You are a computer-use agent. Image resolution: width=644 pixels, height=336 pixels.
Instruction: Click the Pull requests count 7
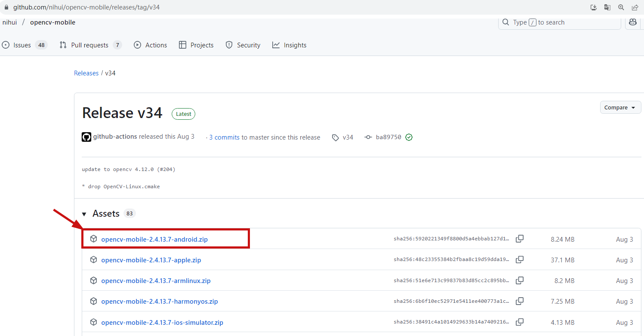(x=117, y=45)
